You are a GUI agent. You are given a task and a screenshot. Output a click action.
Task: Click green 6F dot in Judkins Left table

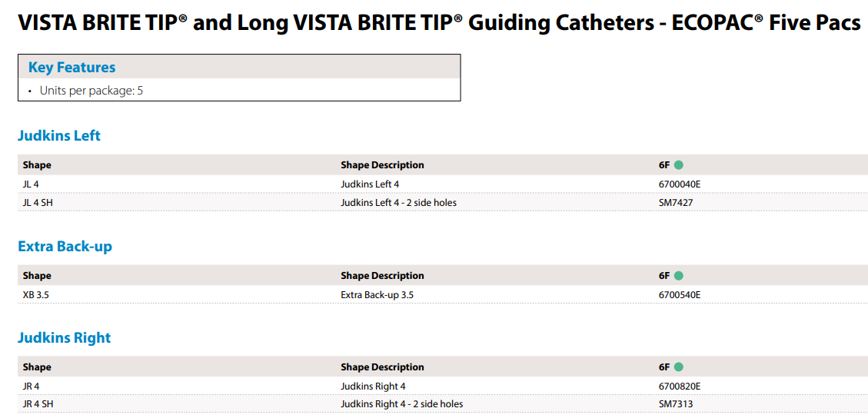click(x=679, y=164)
